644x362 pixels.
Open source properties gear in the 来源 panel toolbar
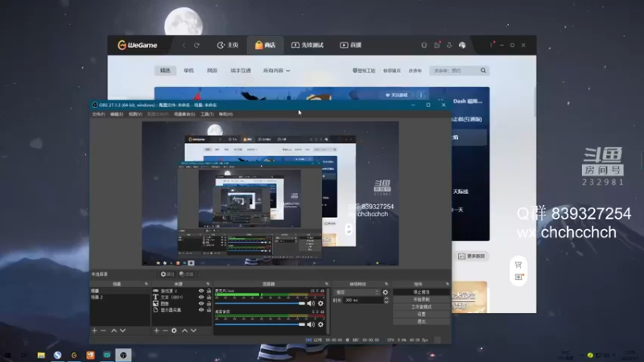[174, 331]
